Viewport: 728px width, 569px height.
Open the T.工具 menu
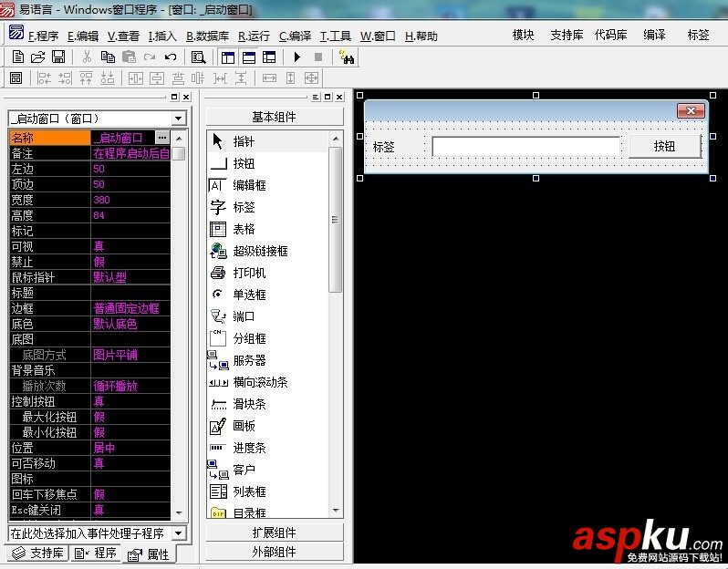pyautogui.click(x=335, y=36)
